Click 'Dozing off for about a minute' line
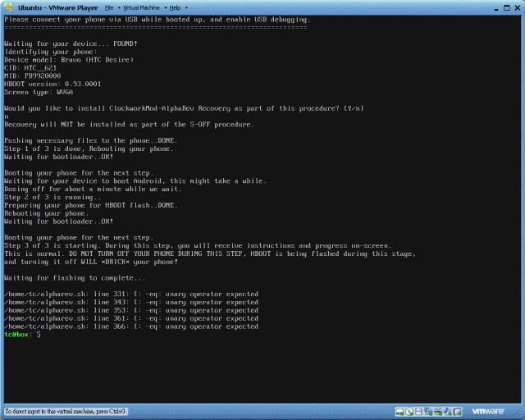This screenshot has width=525, height=420. pos(93,189)
